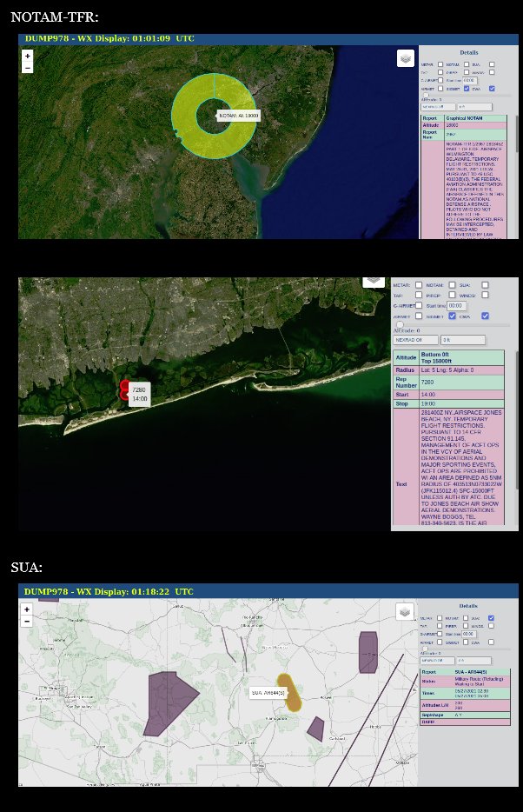
Task: Select the tall purple SUA hexagon on SUA map
Action: [368, 652]
